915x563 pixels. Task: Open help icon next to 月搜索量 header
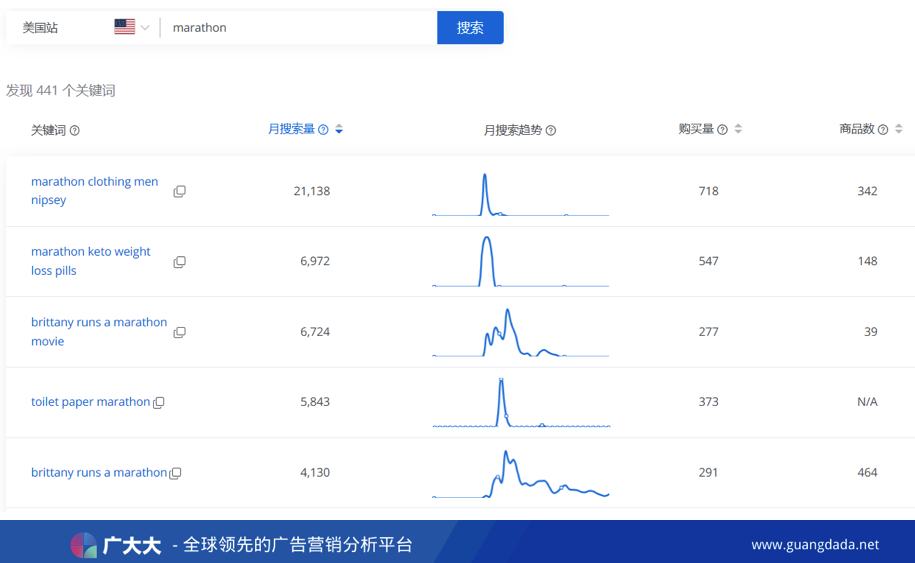pos(323,130)
